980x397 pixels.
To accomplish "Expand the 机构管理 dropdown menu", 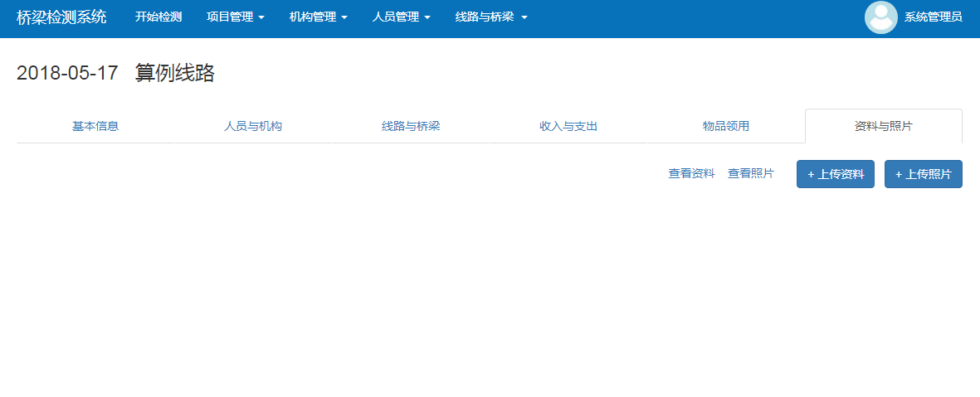I will click(x=318, y=17).
